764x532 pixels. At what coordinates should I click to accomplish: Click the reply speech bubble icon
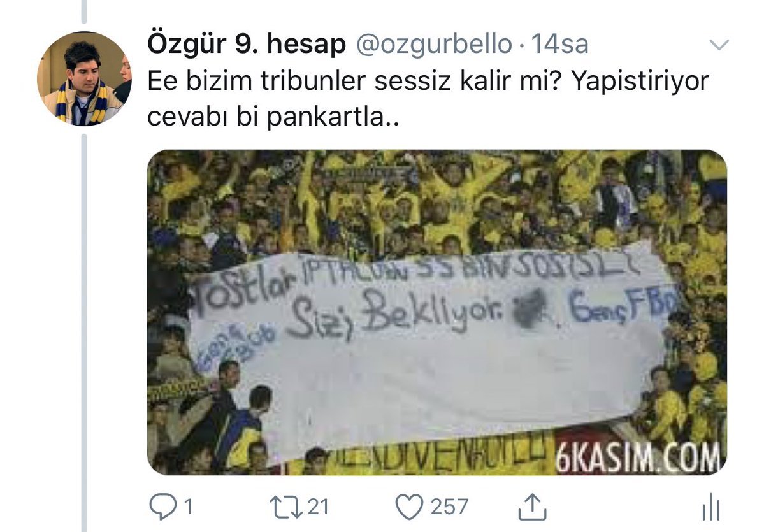tap(162, 507)
